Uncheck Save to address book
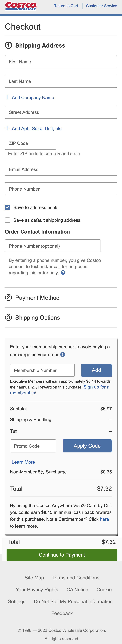The width and height of the screenshot is (122, 644). (8, 207)
